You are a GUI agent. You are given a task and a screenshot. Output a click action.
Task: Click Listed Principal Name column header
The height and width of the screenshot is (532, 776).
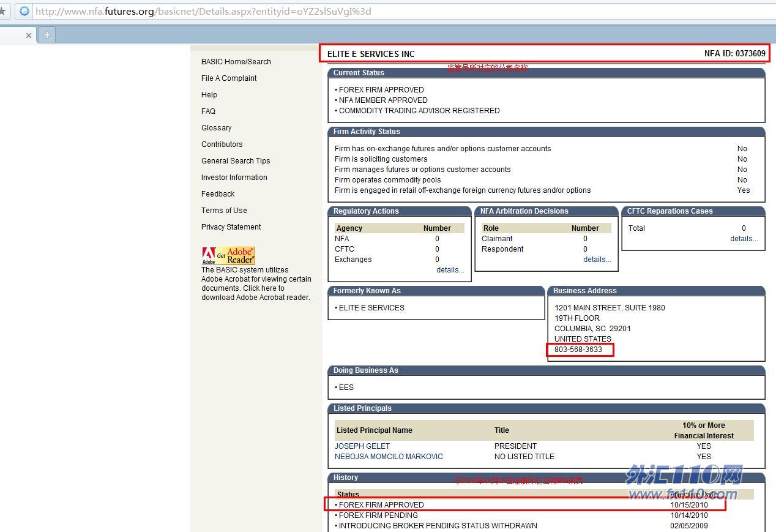coord(375,430)
